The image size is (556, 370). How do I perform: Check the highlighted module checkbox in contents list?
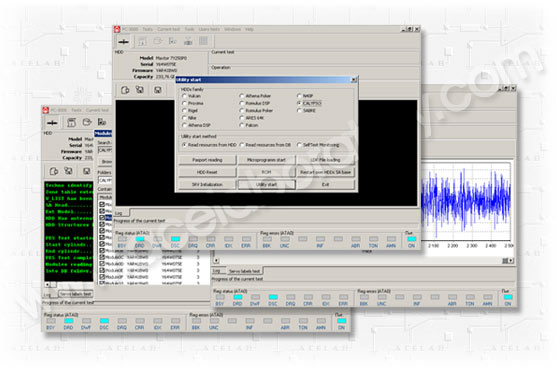102,217
